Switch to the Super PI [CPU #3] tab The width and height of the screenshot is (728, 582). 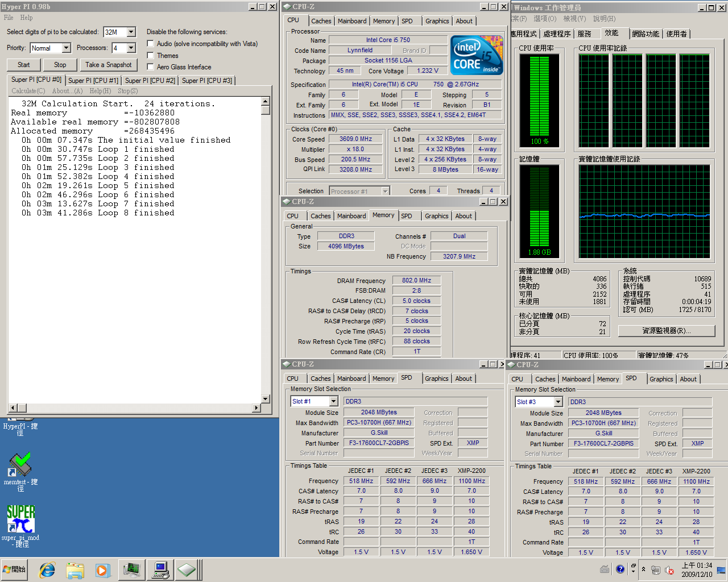[207, 81]
